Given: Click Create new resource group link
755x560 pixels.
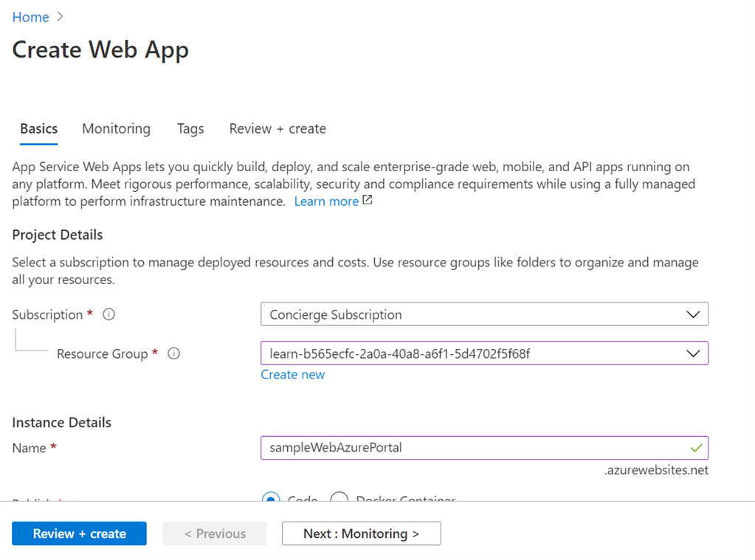Looking at the screenshot, I should coord(293,375).
